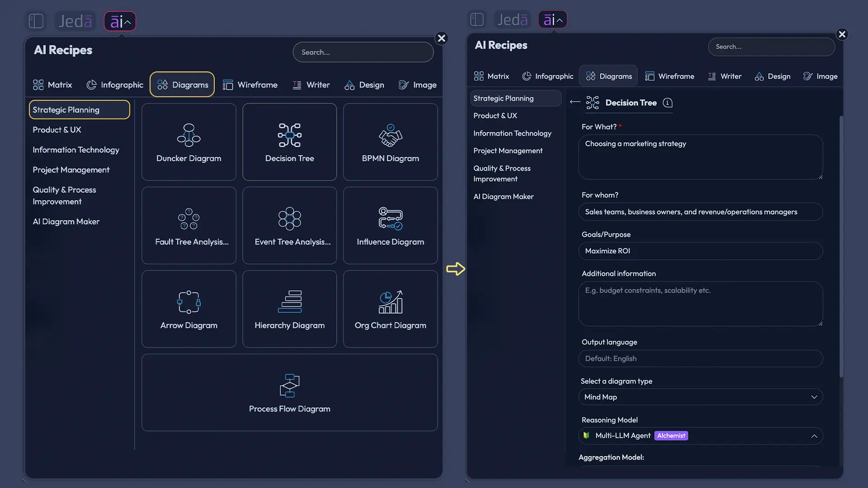The image size is (868, 488).
Task: Close the left AI Recipes panel
Action: pyautogui.click(x=442, y=38)
